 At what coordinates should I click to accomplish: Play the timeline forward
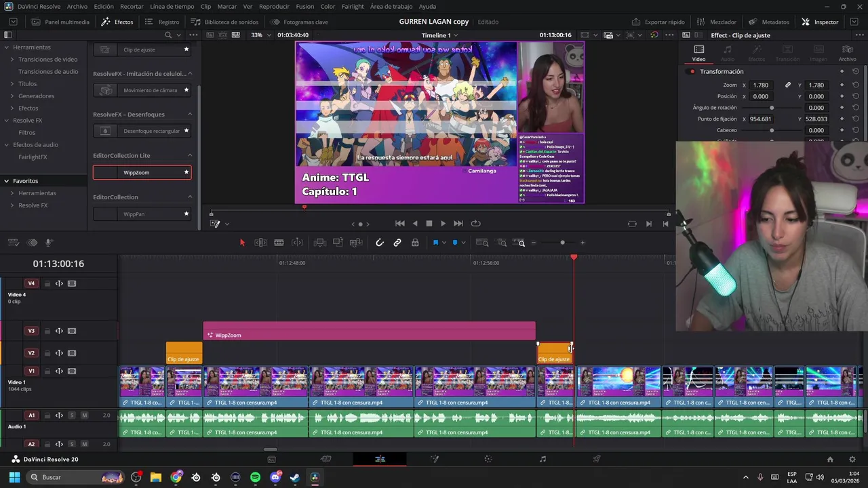tap(443, 223)
